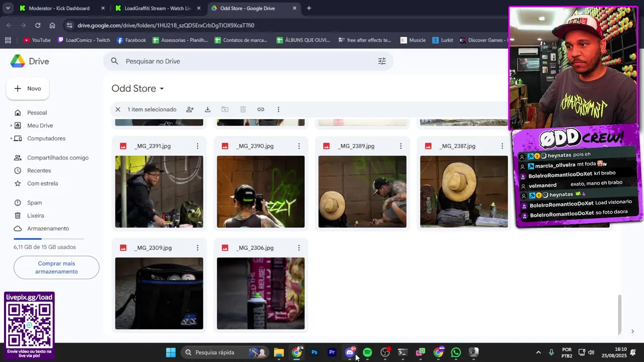Open Lixeira in the sidebar
Screen dimensions: 644x362
(36, 216)
